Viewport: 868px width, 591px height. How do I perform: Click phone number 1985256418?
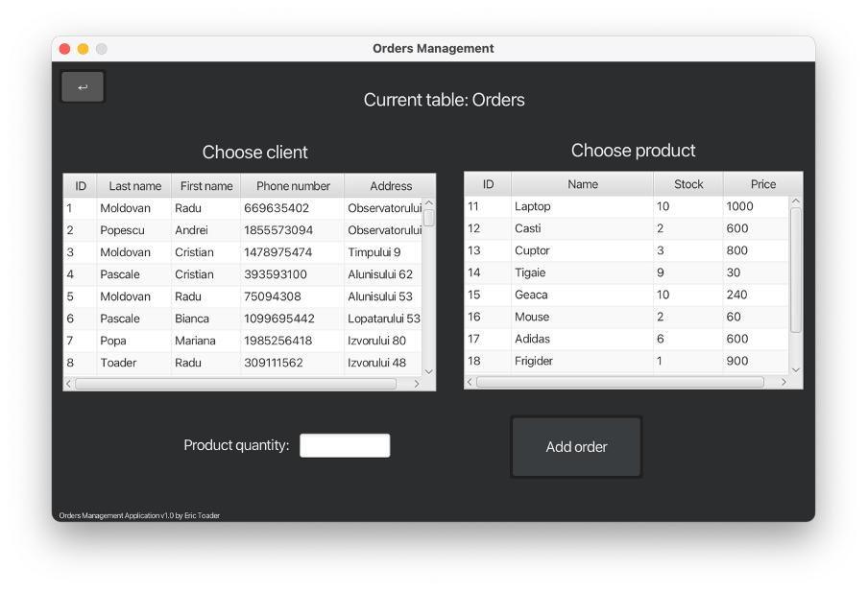(278, 341)
